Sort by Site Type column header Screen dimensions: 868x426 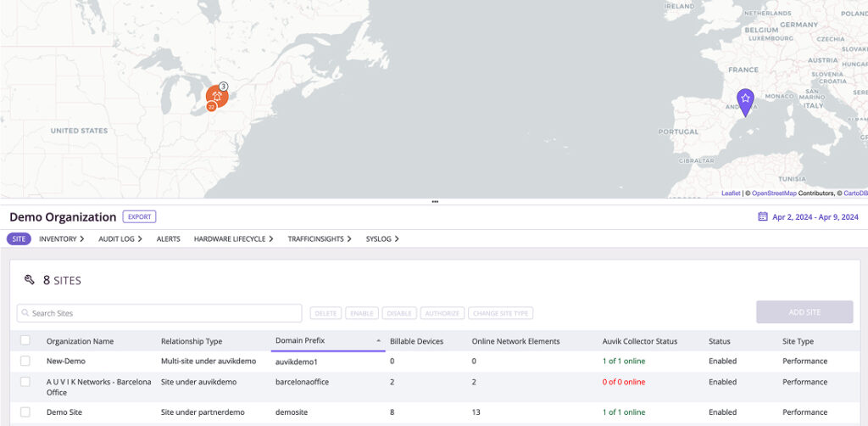[798, 341]
